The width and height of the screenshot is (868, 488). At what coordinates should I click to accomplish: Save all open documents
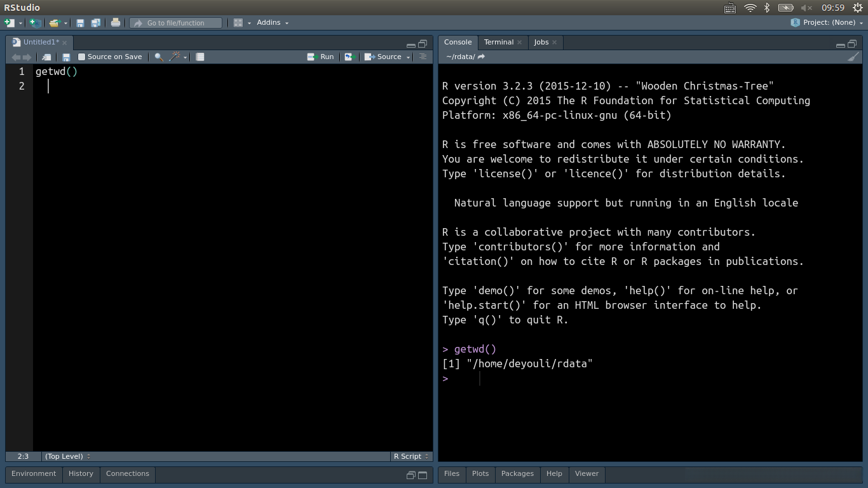(x=96, y=22)
